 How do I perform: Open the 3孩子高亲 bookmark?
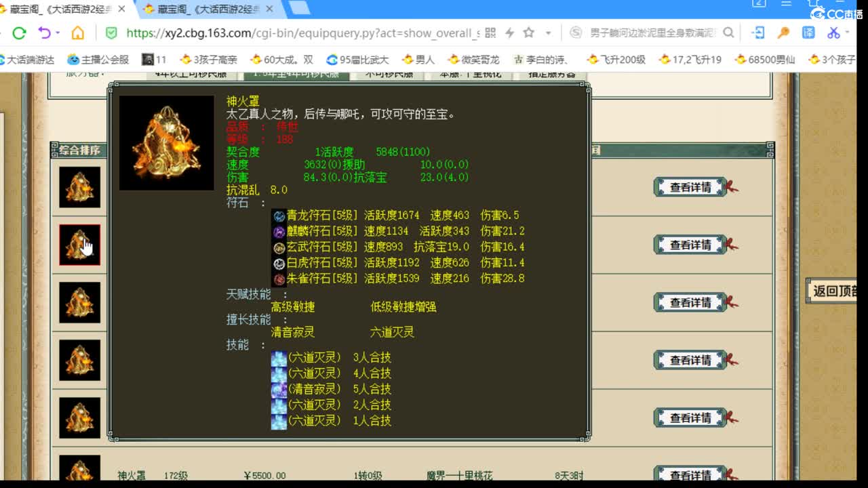(209, 60)
